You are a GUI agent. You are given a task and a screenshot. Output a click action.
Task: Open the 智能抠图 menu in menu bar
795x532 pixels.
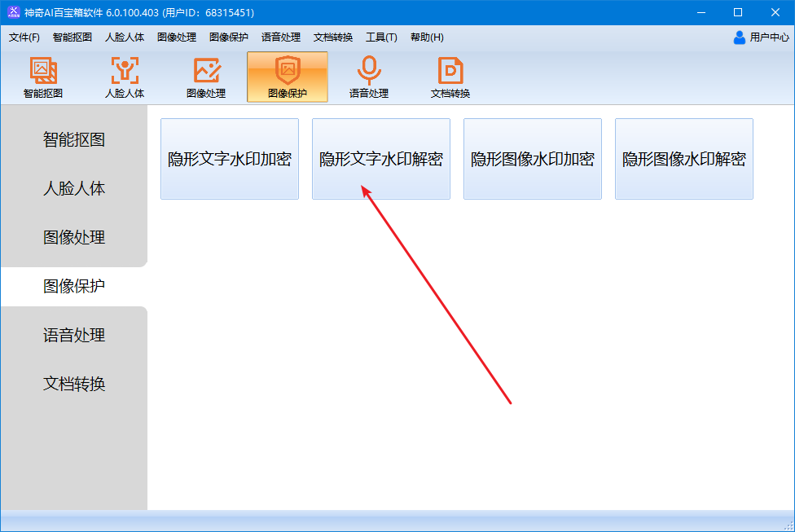pos(72,37)
